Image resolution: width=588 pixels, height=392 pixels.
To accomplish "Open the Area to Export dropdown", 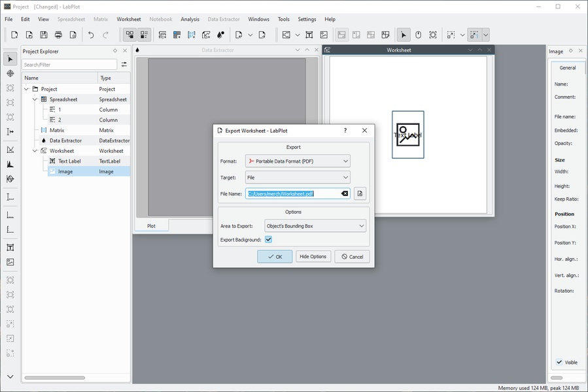I will click(x=315, y=226).
